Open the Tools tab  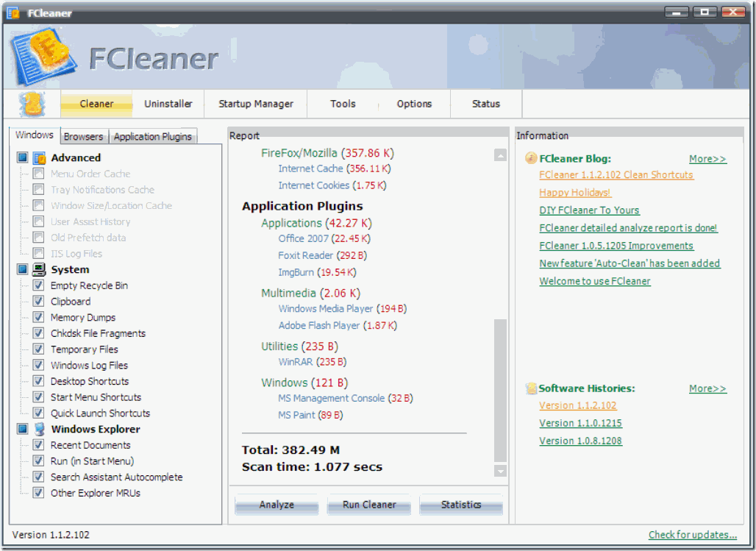343,104
